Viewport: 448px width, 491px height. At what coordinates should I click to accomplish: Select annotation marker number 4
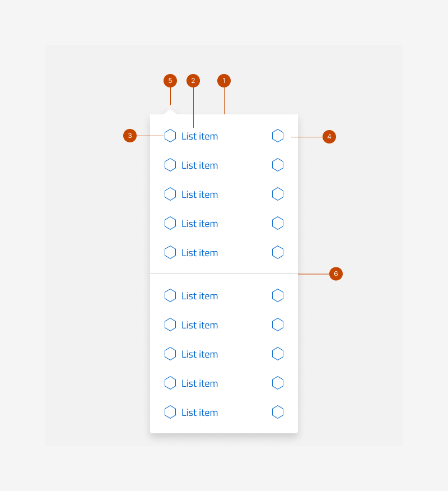click(x=329, y=136)
